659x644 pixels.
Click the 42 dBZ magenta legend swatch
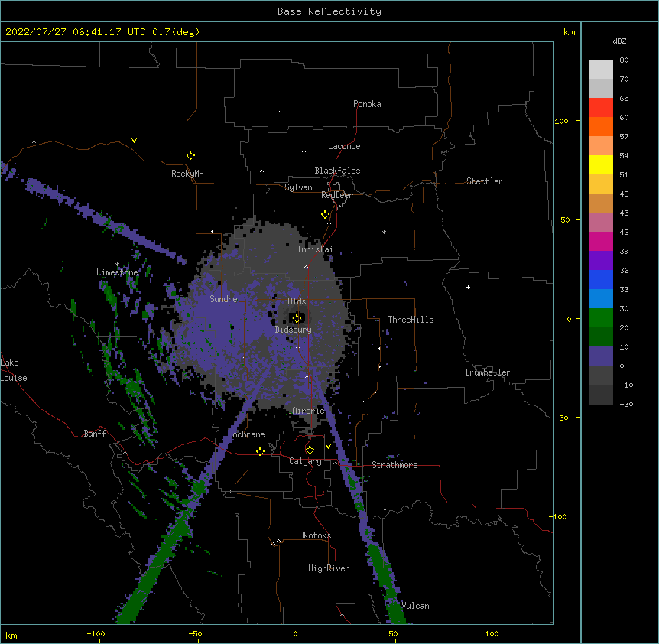pos(601,241)
